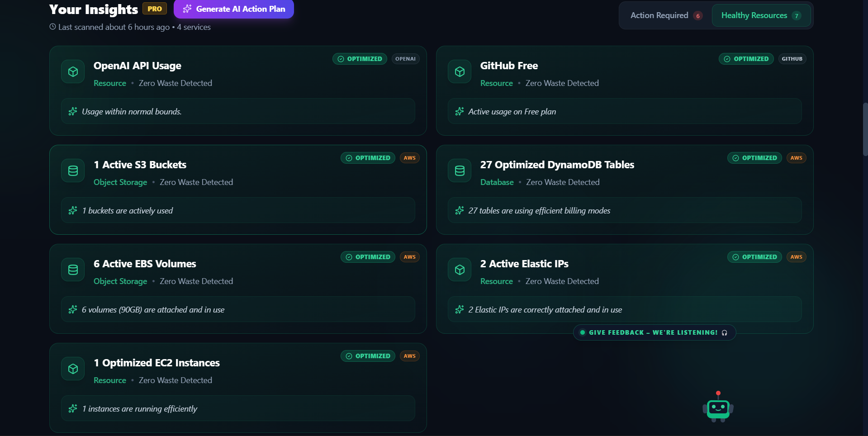Viewport: 868px width, 436px height.
Task: Click the EC2 Instances cube icon
Action: point(73,369)
